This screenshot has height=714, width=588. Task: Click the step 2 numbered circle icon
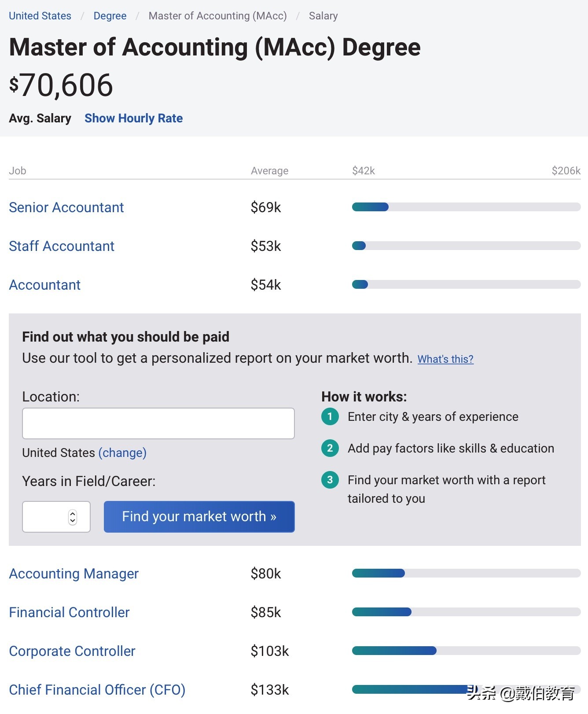[x=330, y=448]
